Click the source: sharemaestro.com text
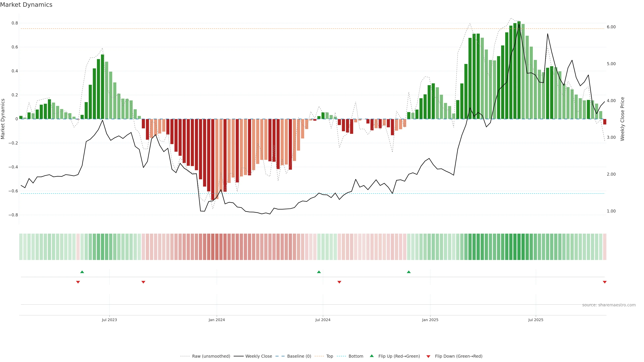This screenshot has height=362, width=644. (609, 305)
